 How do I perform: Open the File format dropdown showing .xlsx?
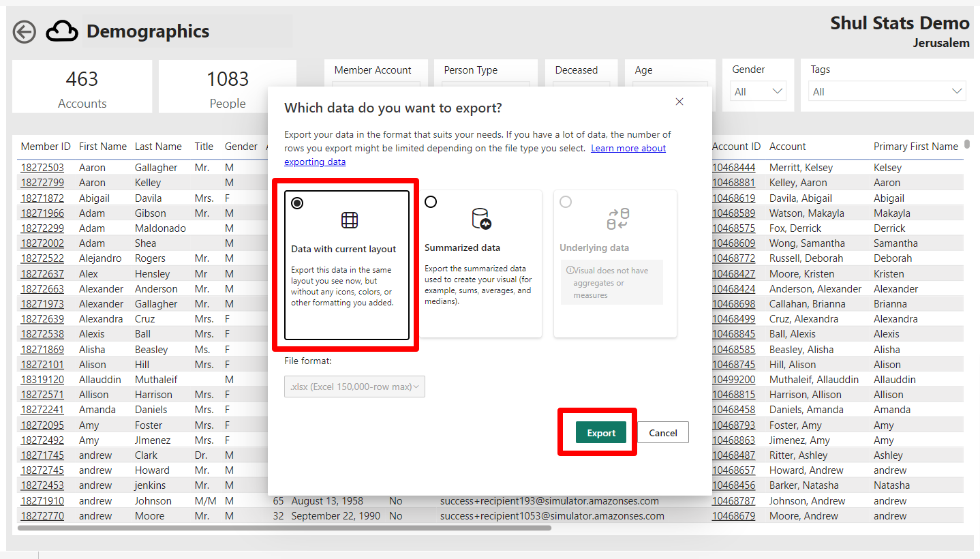click(x=354, y=386)
